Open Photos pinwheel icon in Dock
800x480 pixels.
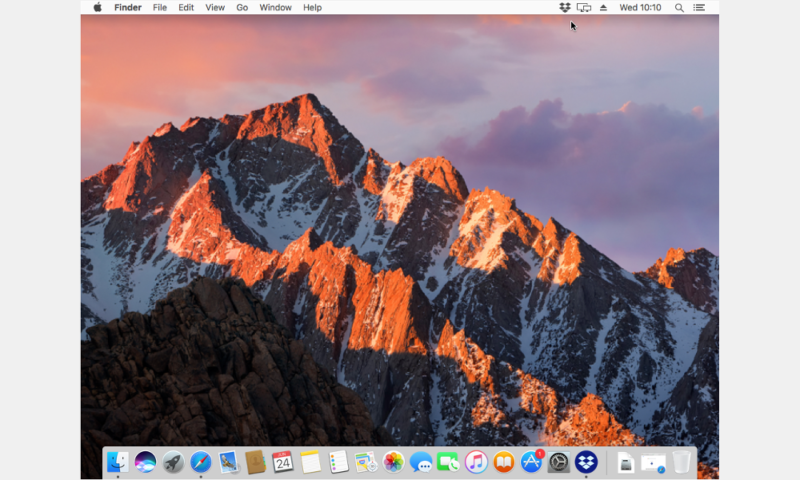pyautogui.click(x=393, y=462)
